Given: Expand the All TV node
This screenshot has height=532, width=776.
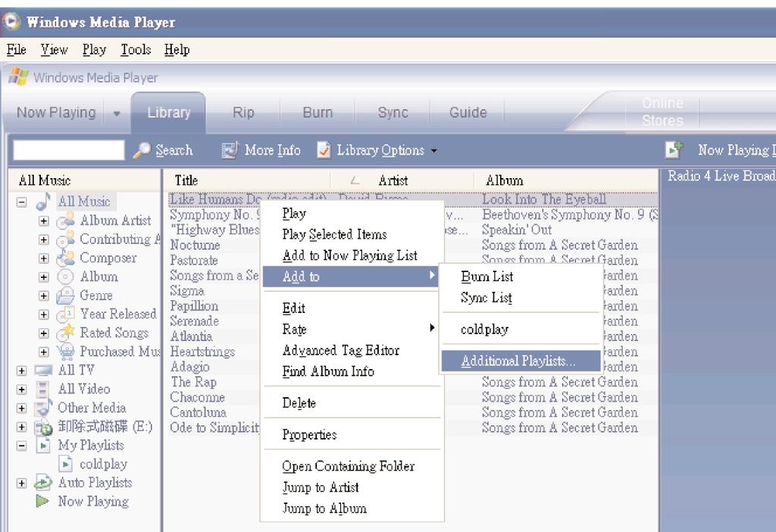Looking at the screenshot, I should pos(21,371).
